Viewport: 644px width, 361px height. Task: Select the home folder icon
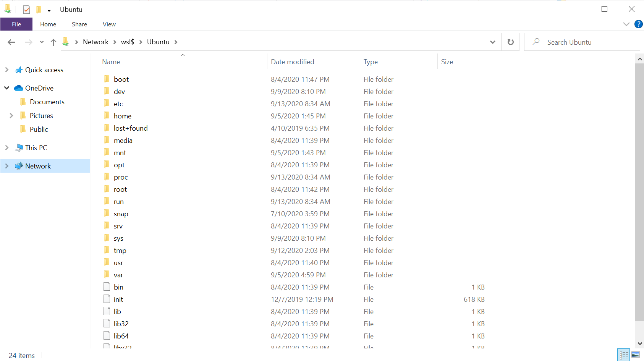coord(107,116)
